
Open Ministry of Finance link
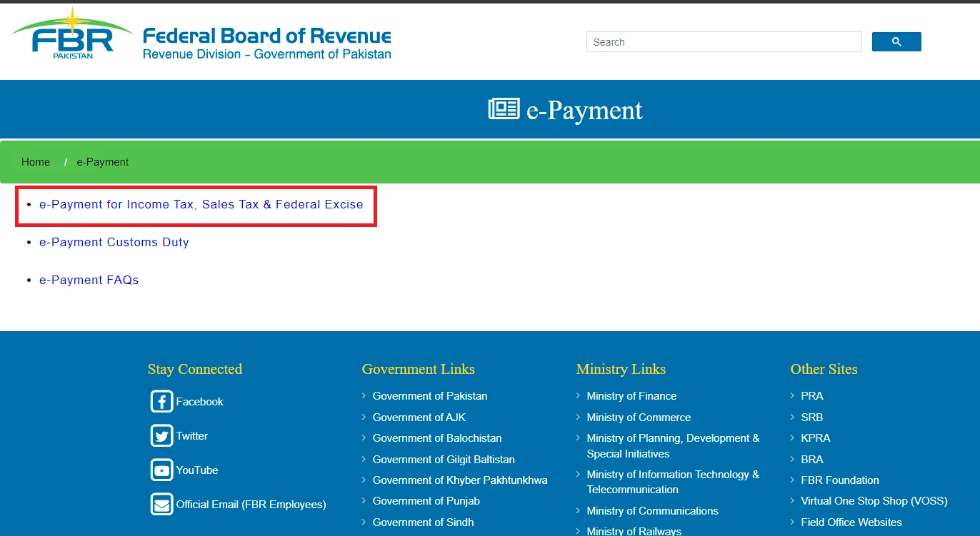click(x=631, y=396)
